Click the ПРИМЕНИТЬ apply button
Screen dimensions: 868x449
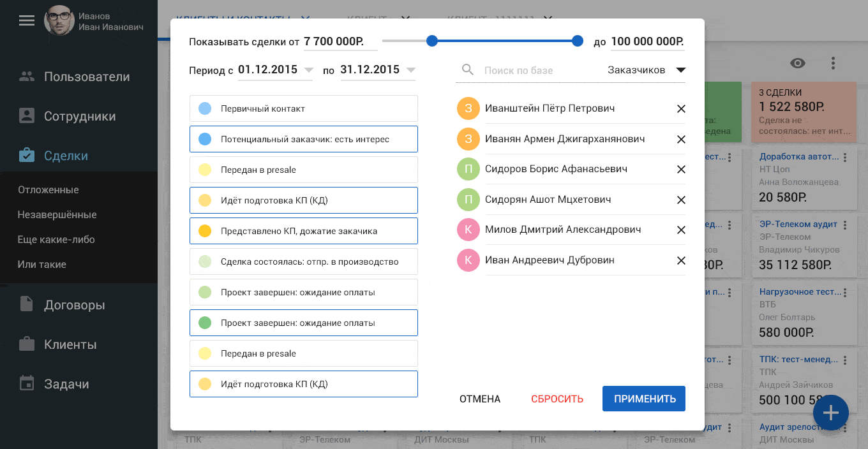click(644, 399)
